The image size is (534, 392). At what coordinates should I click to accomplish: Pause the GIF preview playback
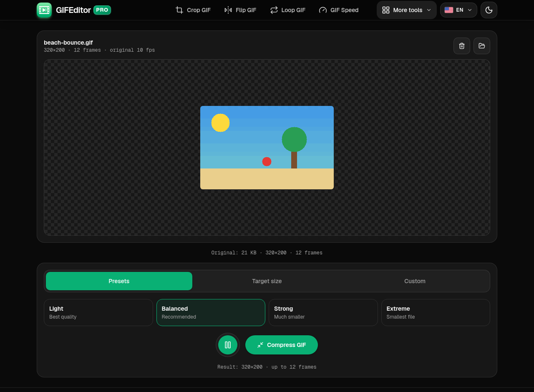click(x=228, y=345)
